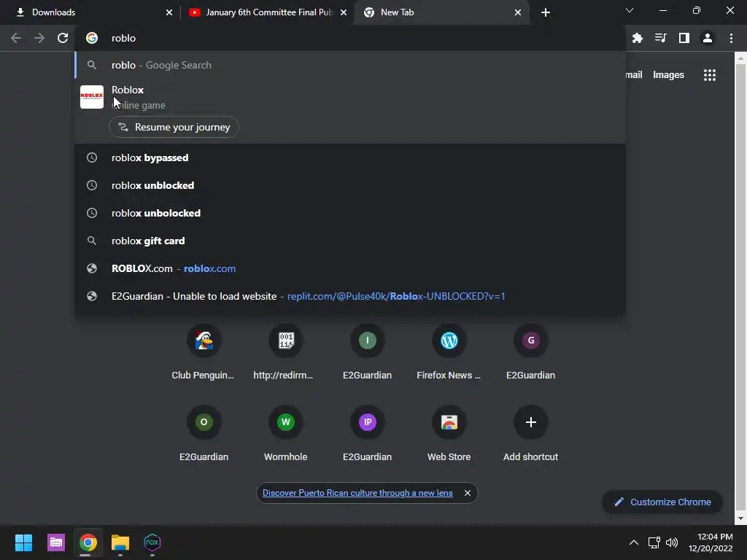Open the Google apps grid icon
747x560 pixels.
[710, 75]
